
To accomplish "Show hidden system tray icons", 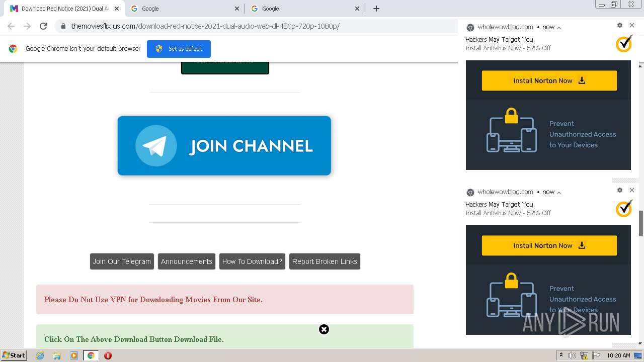I will pyautogui.click(x=561, y=355).
